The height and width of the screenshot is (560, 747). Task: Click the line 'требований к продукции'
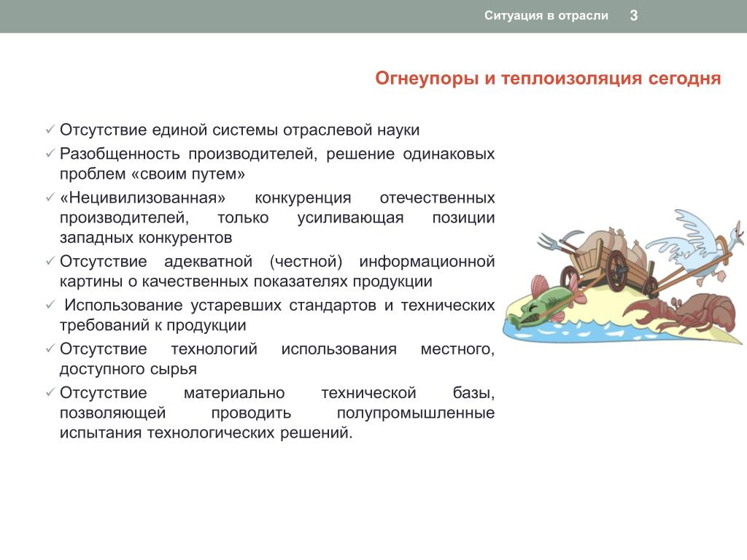point(153,325)
